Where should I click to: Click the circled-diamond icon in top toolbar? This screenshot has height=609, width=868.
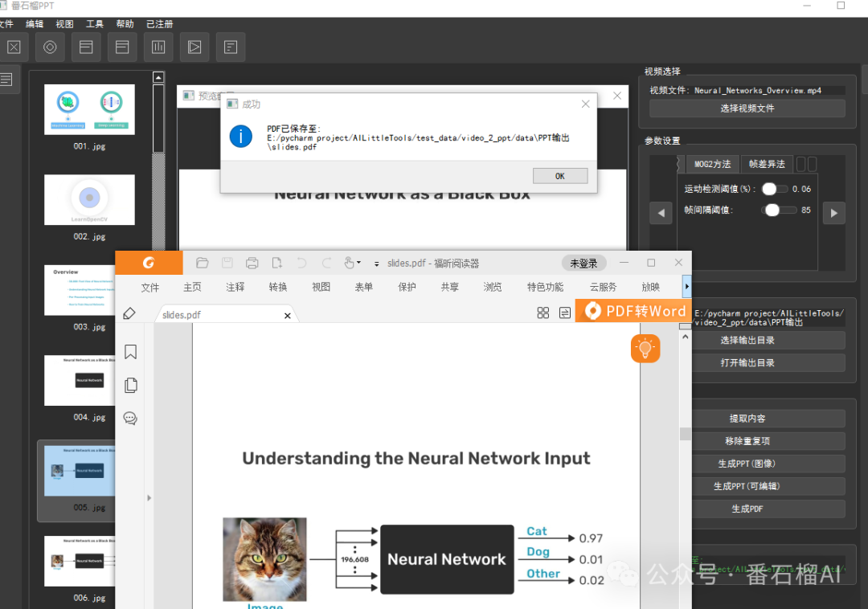pyautogui.click(x=50, y=47)
